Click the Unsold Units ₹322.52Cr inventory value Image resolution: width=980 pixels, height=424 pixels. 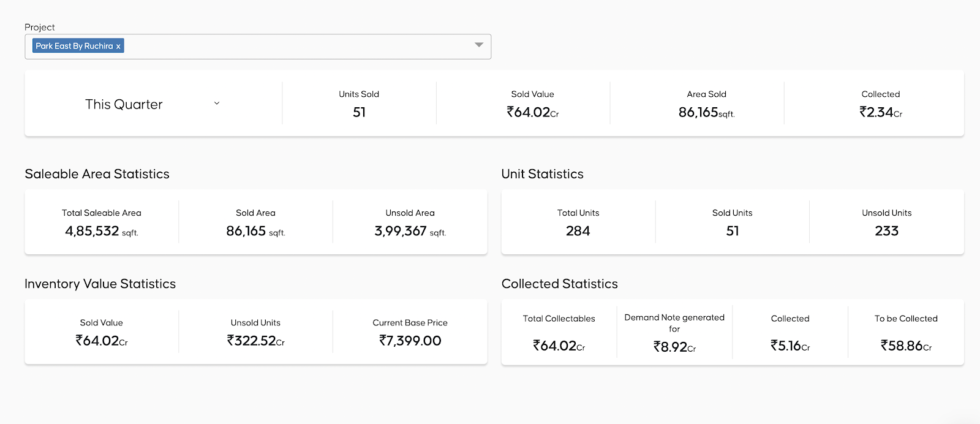click(x=255, y=341)
